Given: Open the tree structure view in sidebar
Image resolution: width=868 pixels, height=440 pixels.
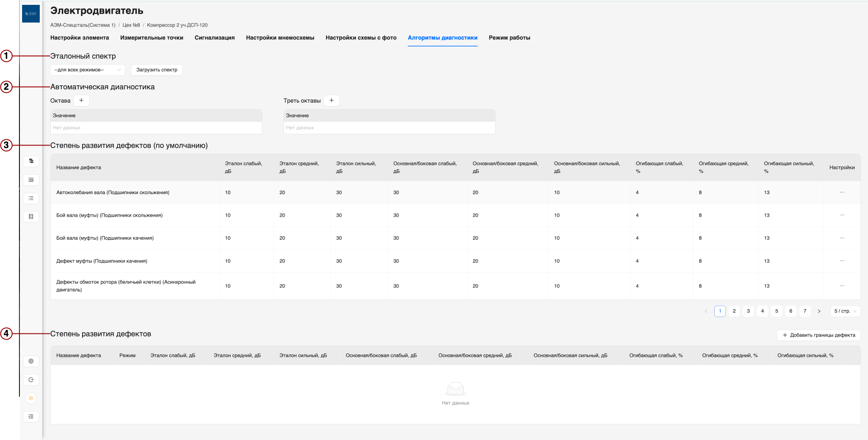Looking at the screenshot, I should (x=31, y=161).
